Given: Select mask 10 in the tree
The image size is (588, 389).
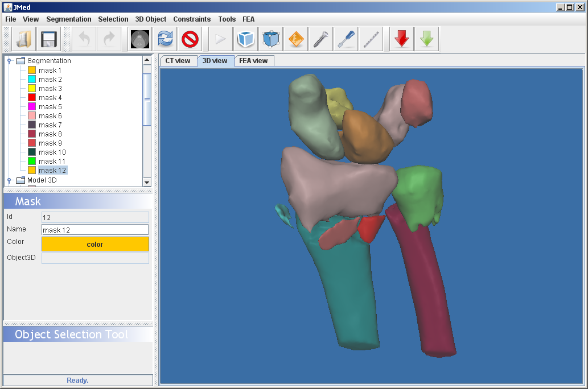Looking at the screenshot, I should click(52, 152).
